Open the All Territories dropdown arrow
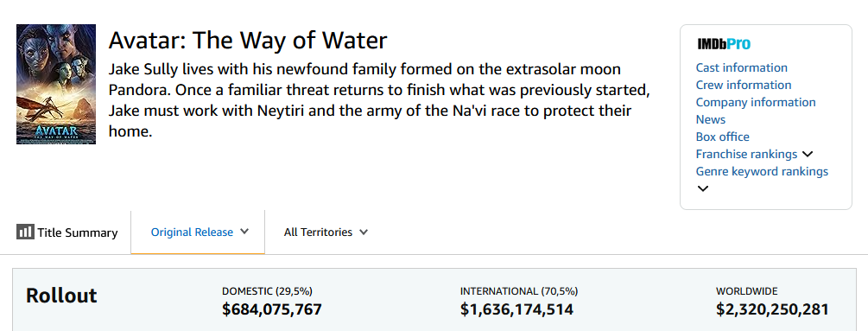The width and height of the screenshot is (868, 331). point(364,232)
